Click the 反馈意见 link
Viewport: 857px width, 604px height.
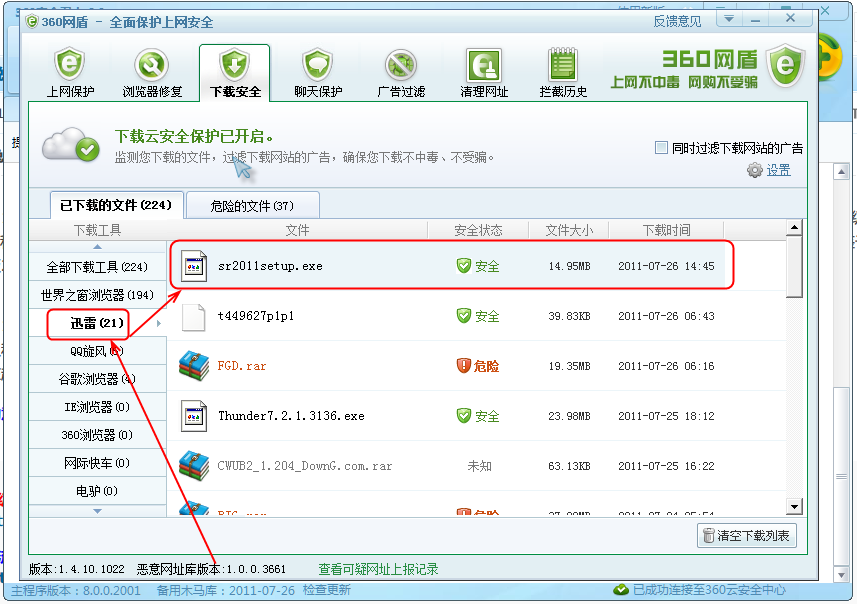[677, 21]
